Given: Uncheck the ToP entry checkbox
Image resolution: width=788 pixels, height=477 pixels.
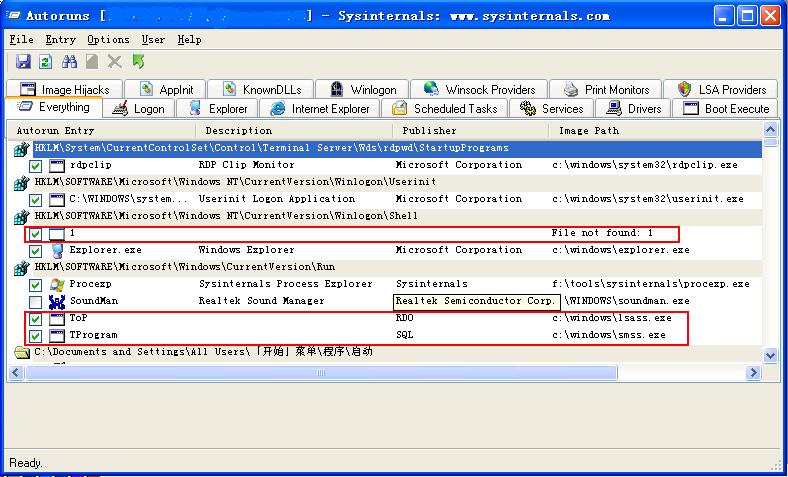Looking at the screenshot, I should tap(35, 319).
